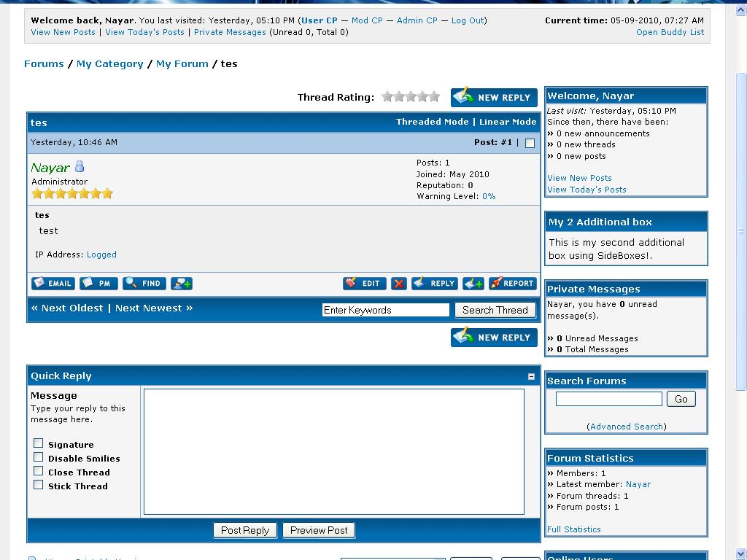The image size is (747, 560).
Task: Open View Today's Posts in header bar
Action: [x=144, y=32]
